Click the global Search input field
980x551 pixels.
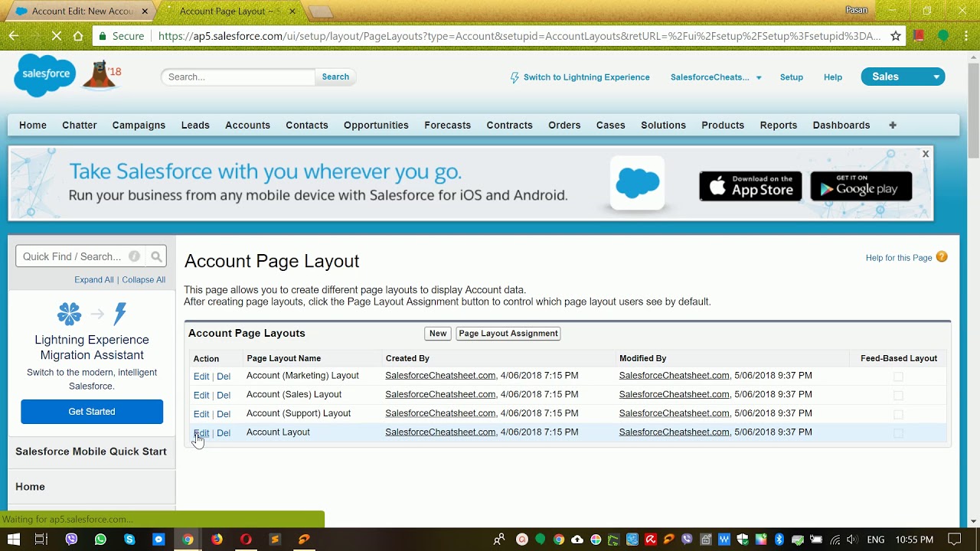click(x=238, y=77)
